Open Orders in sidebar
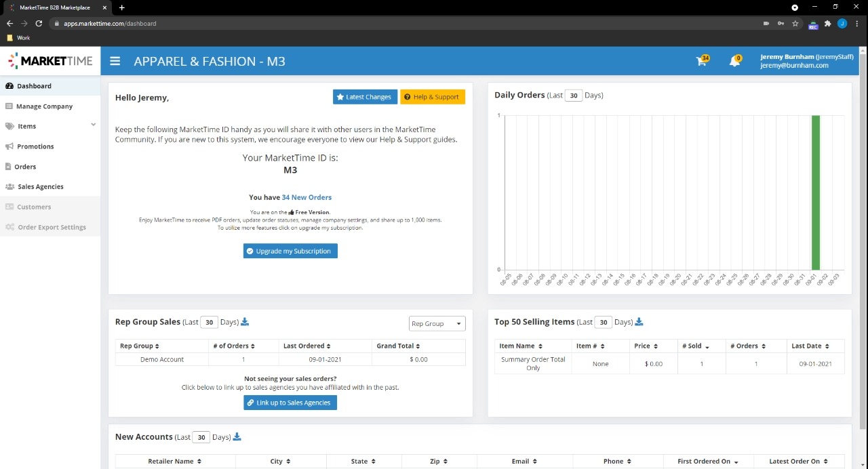This screenshot has height=469, width=868. pos(50,167)
